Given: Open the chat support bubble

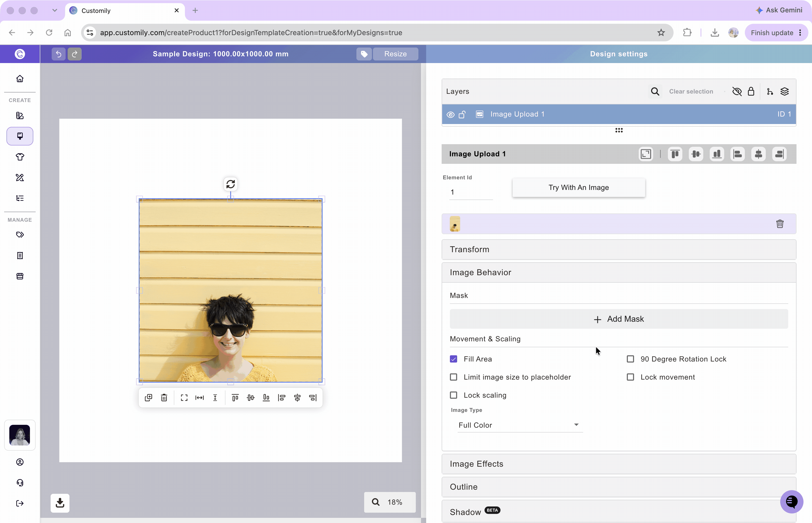Looking at the screenshot, I should point(792,502).
